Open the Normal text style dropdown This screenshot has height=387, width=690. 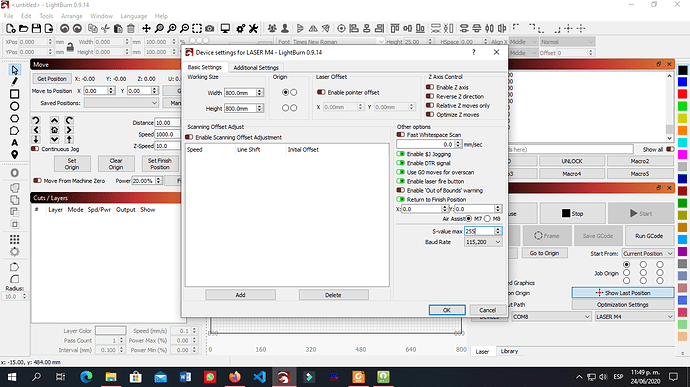click(x=567, y=42)
